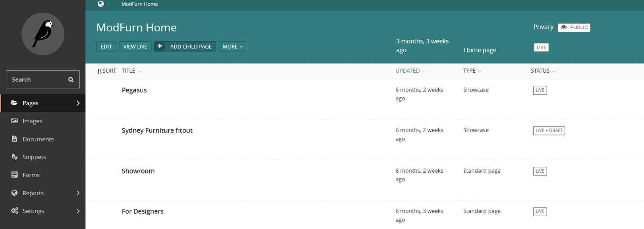Image resolution: width=644 pixels, height=229 pixels.
Task: Click 'Showcase' type in Pegasus row
Action: [x=476, y=90]
